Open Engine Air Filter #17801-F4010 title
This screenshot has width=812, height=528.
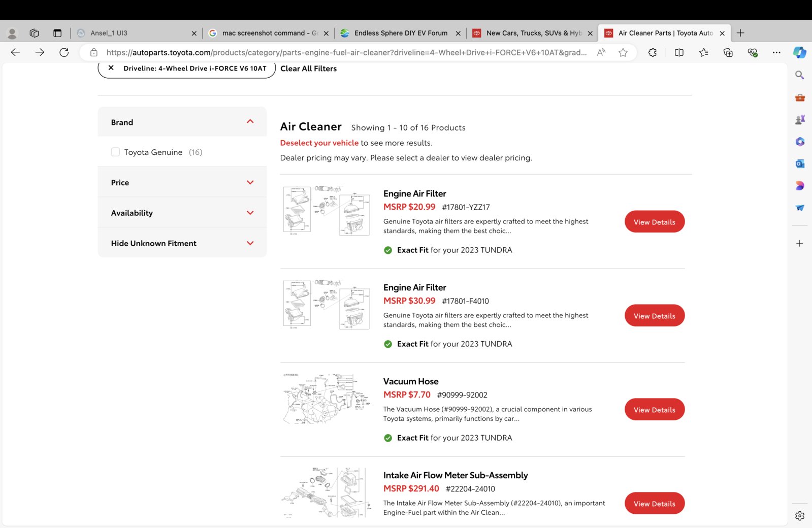pyautogui.click(x=414, y=287)
